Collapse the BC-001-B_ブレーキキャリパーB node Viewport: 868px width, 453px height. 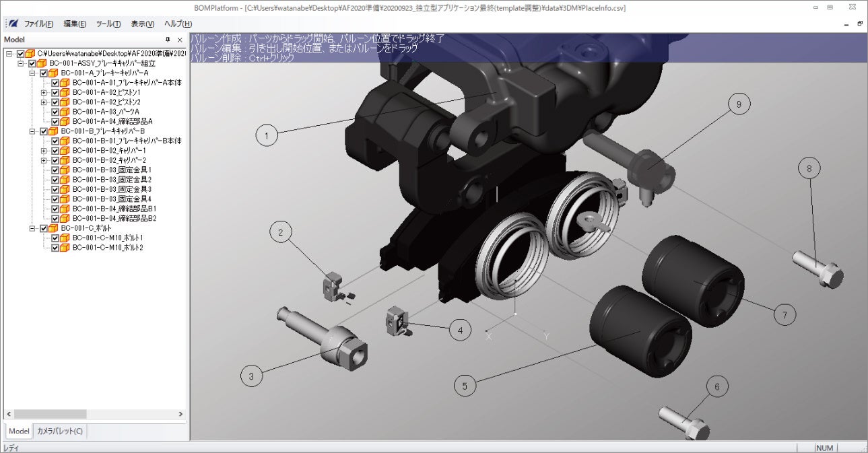[x=32, y=131]
